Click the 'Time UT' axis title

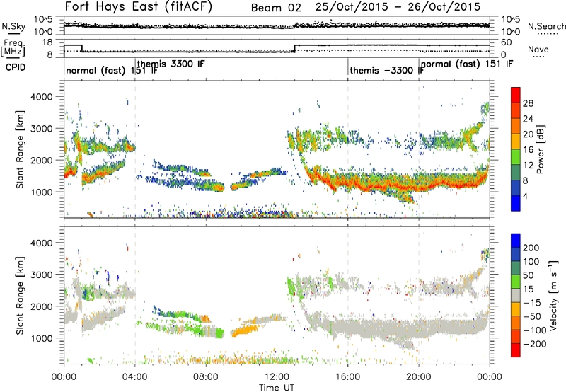(x=277, y=387)
